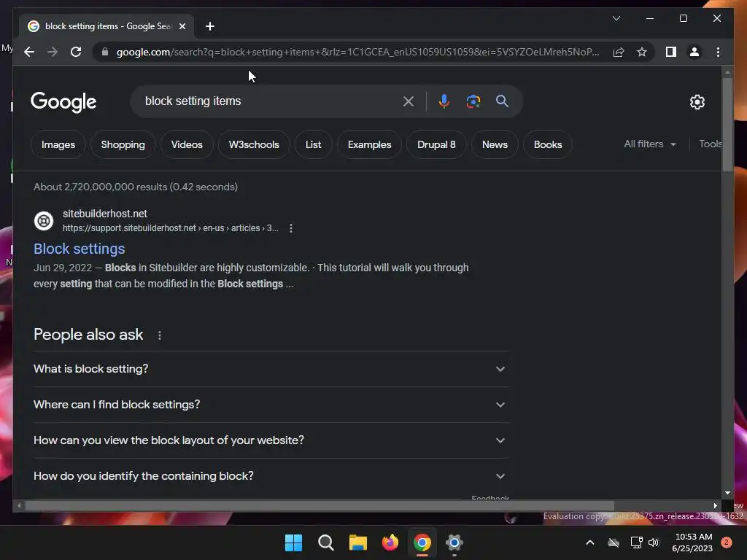Launch Firefox from taskbar

point(390,542)
